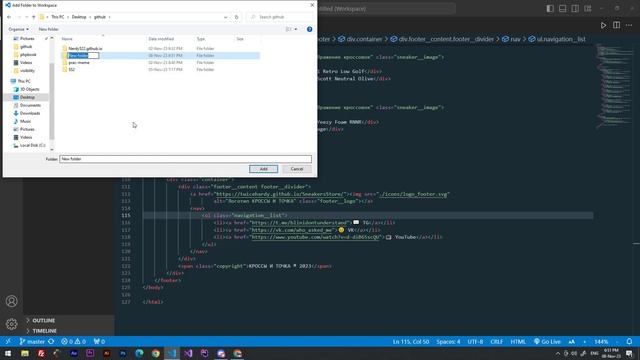
Task: Toggle VS Code secondary side bar
Action: tap(575, 9)
